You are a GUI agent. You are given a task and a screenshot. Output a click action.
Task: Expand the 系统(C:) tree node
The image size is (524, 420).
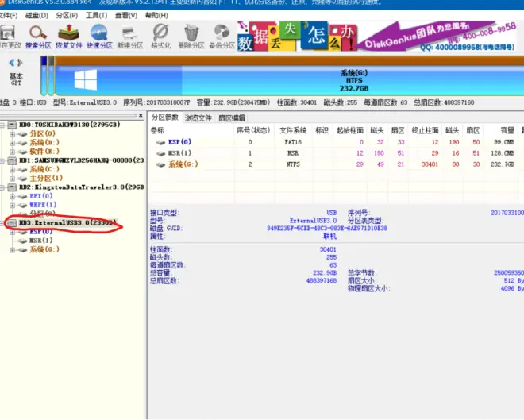13,170
